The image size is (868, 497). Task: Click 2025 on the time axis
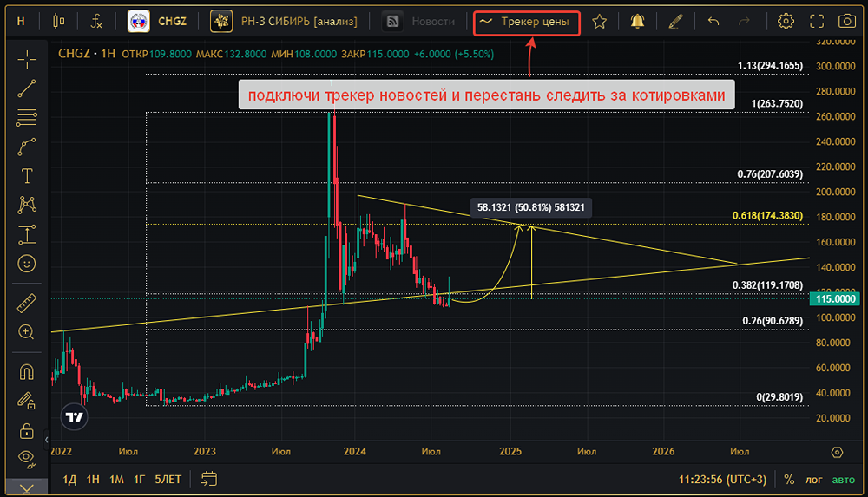(x=510, y=452)
